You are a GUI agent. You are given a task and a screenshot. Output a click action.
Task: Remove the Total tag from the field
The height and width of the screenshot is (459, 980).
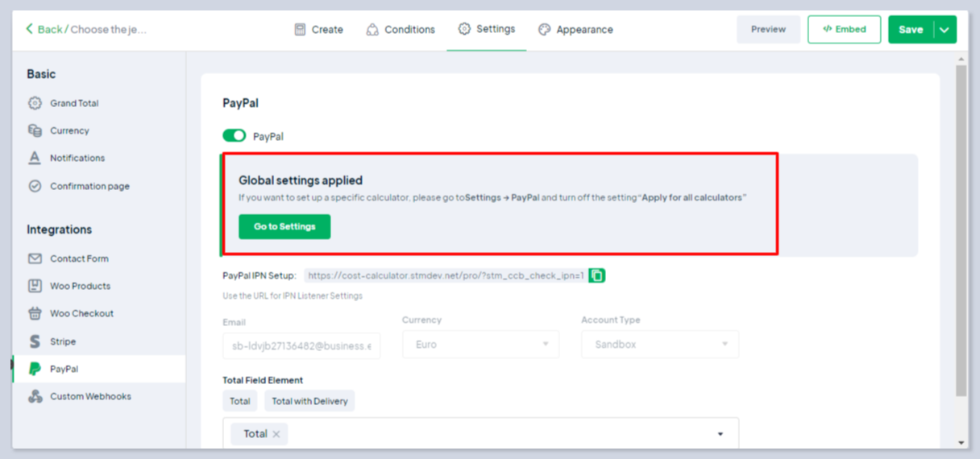tap(276, 434)
